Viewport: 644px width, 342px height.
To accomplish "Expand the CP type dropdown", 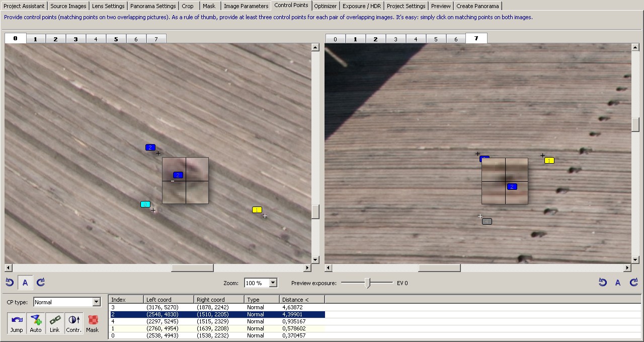I will 97,302.
